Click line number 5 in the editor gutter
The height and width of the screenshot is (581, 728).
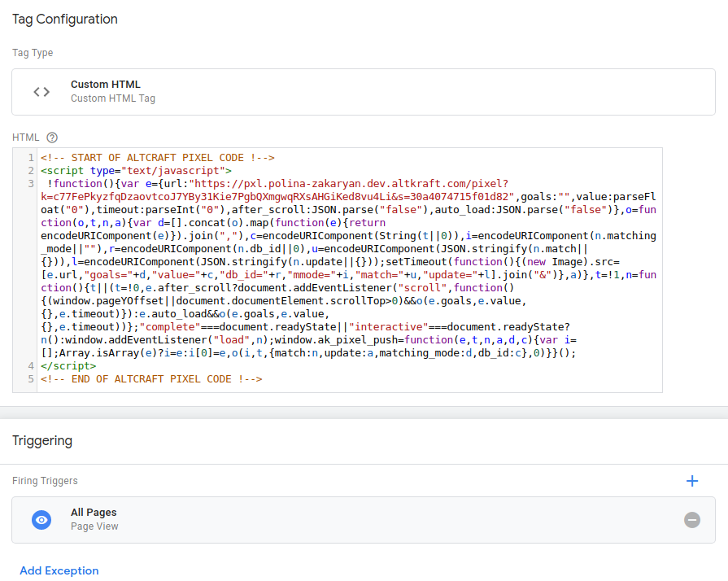click(x=31, y=379)
